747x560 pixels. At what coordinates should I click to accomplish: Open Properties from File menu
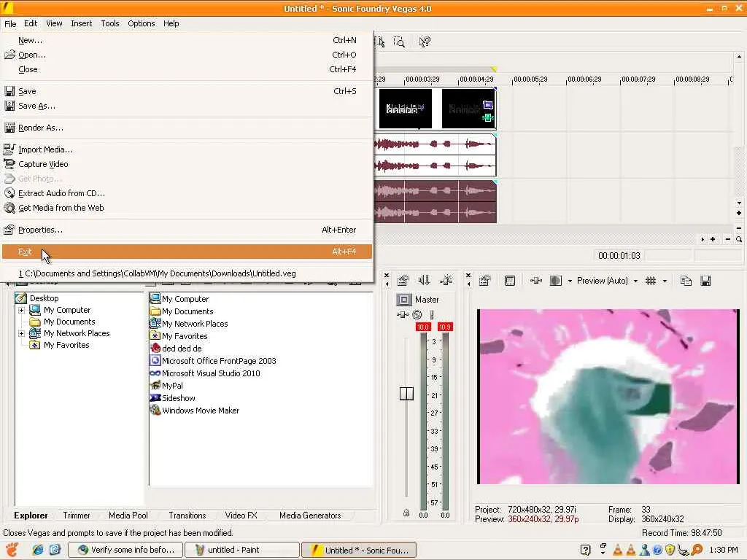click(187, 230)
